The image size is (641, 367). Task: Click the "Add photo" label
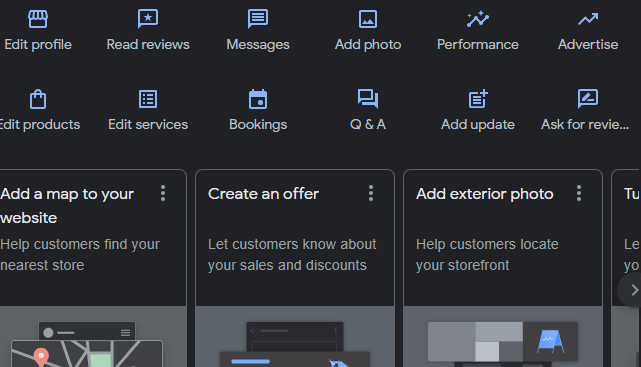coord(368,45)
